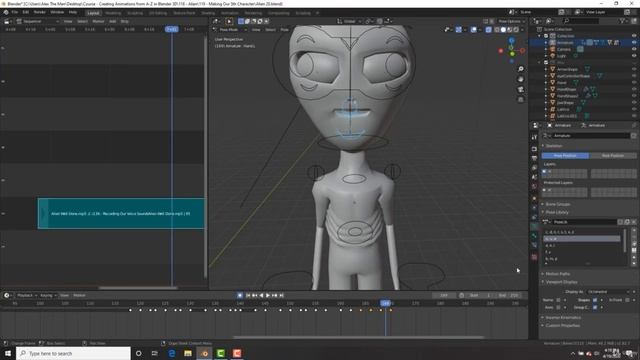Jump to the start frame button

[247, 296]
